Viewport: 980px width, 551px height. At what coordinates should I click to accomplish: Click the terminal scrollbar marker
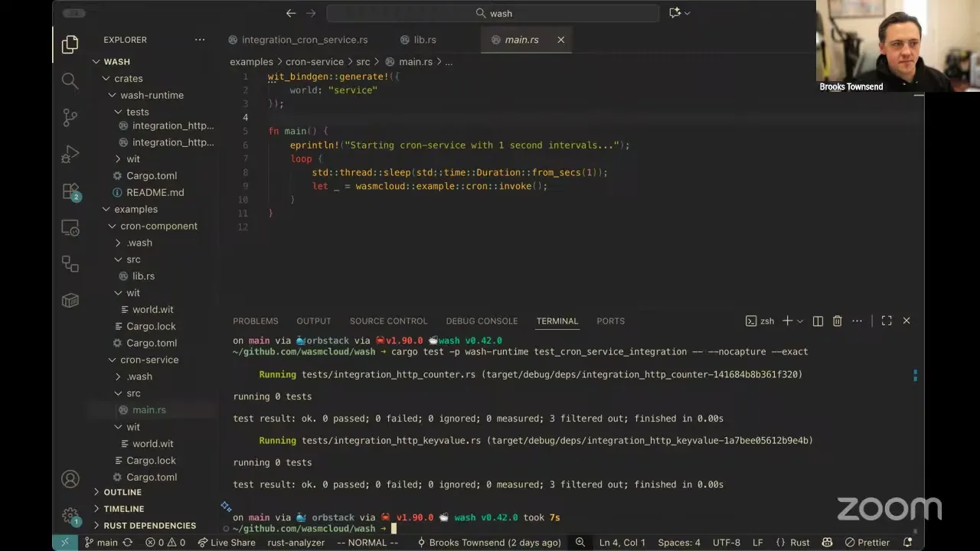click(915, 375)
